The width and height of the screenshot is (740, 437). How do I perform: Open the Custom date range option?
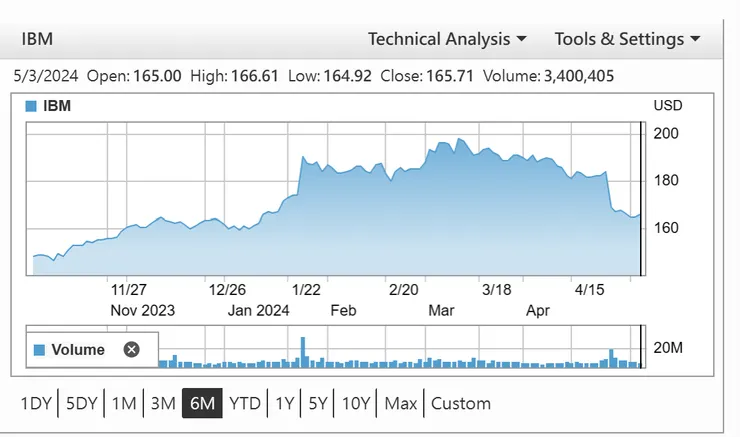click(461, 404)
